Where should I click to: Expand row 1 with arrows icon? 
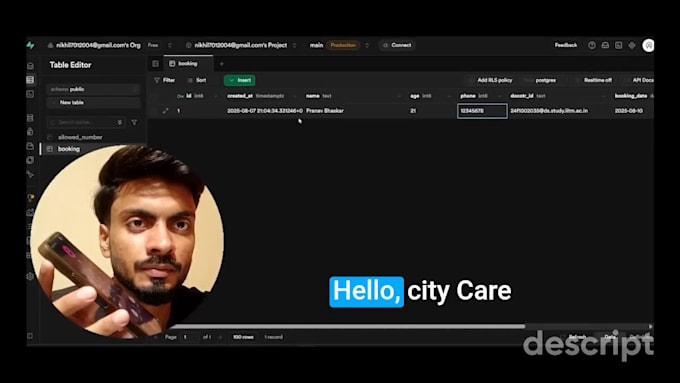(165, 111)
